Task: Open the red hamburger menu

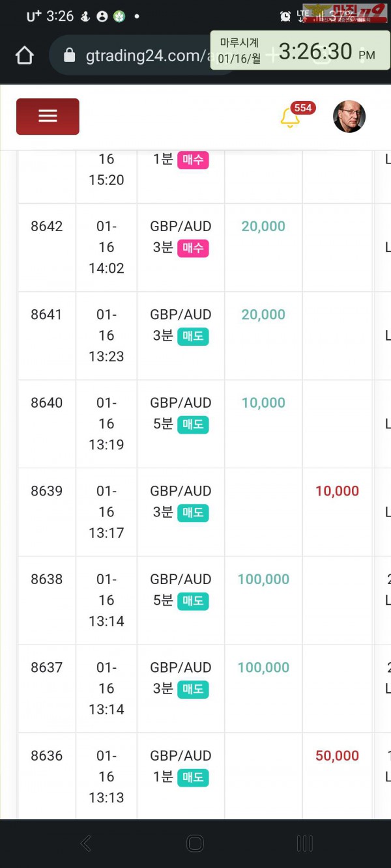Action: [x=48, y=117]
